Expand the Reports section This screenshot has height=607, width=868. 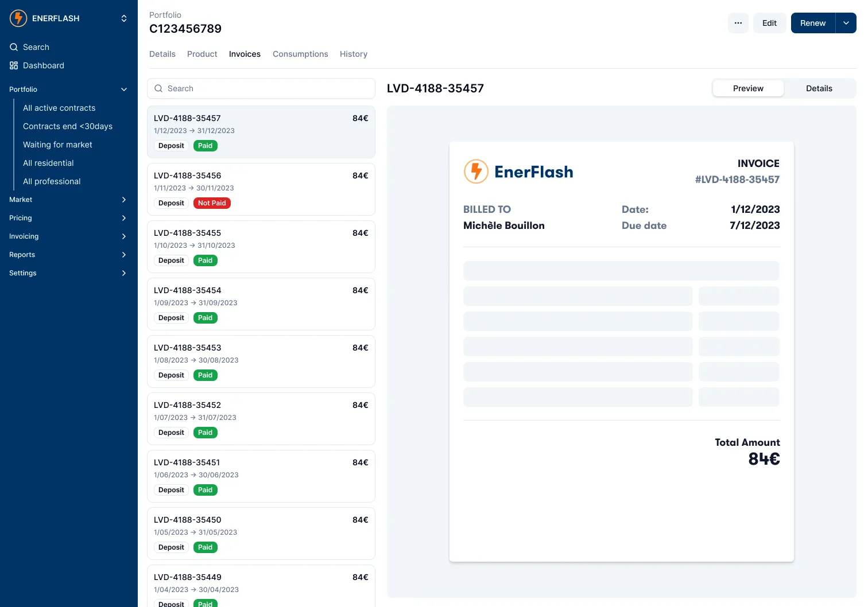[124, 255]
